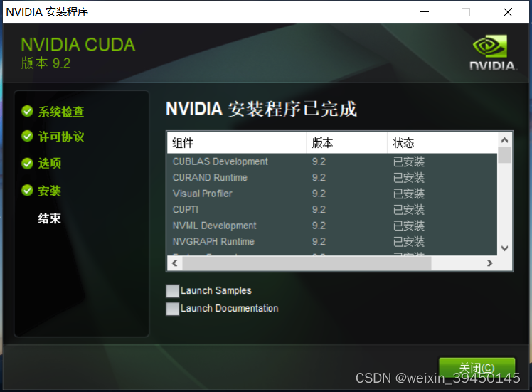Select the CURAND Runtime row
This screenshot has height=392, width=532.
(333, 178)
